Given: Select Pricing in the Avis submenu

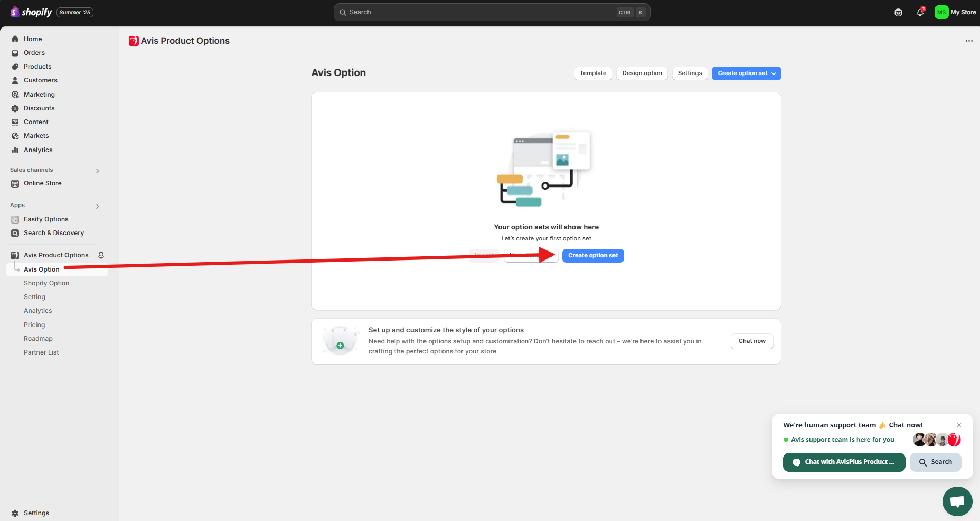Looking at the screenshot, I should (x=34, y=325).
